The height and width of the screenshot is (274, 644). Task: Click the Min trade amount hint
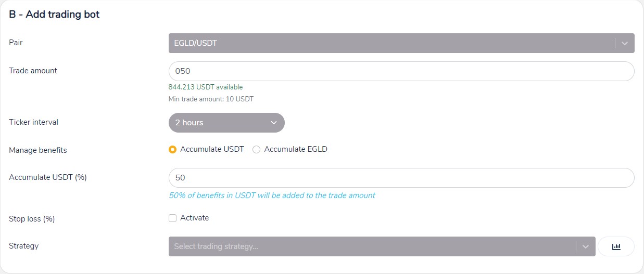coord(211,99)
